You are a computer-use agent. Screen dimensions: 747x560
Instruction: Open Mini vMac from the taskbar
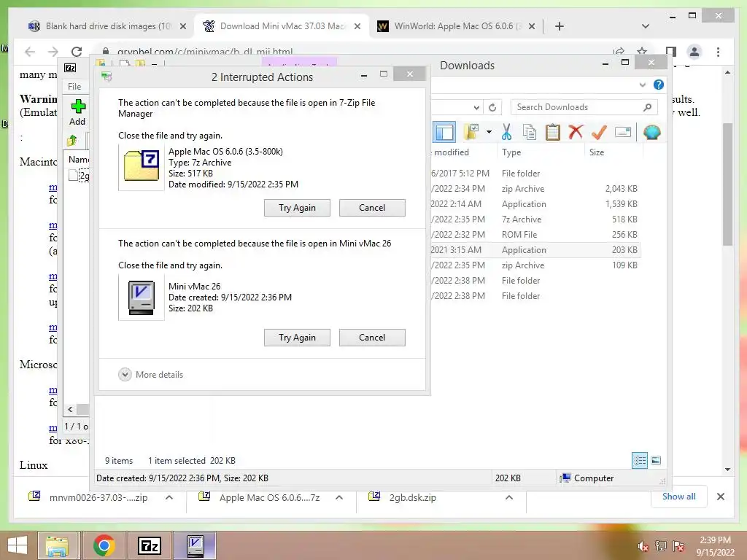(x=195, y=545)
